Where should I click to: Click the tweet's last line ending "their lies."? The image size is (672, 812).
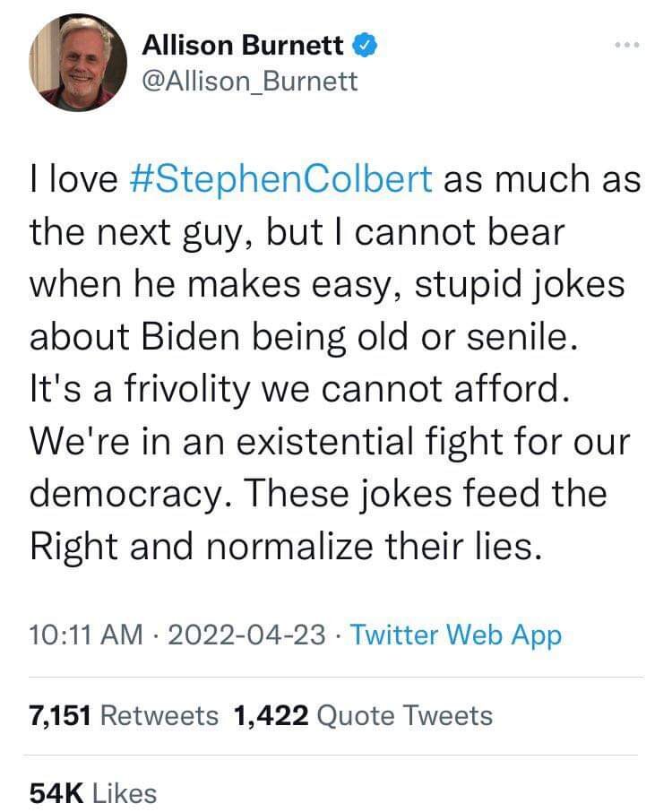[287, 547]
